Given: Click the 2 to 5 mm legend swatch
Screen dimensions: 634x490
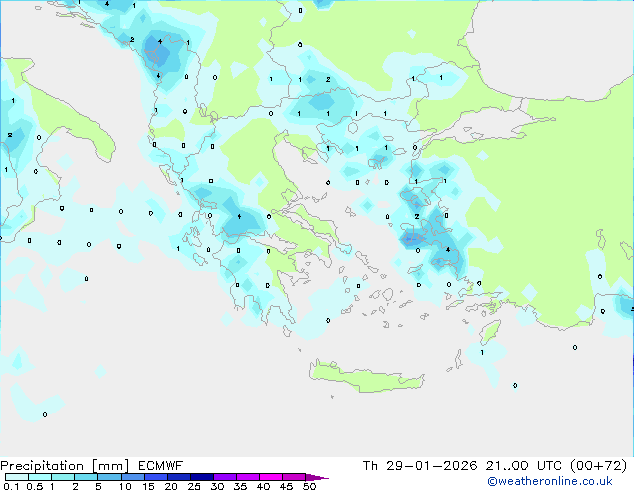Looking at the screenshot, I should pos(86,477).
